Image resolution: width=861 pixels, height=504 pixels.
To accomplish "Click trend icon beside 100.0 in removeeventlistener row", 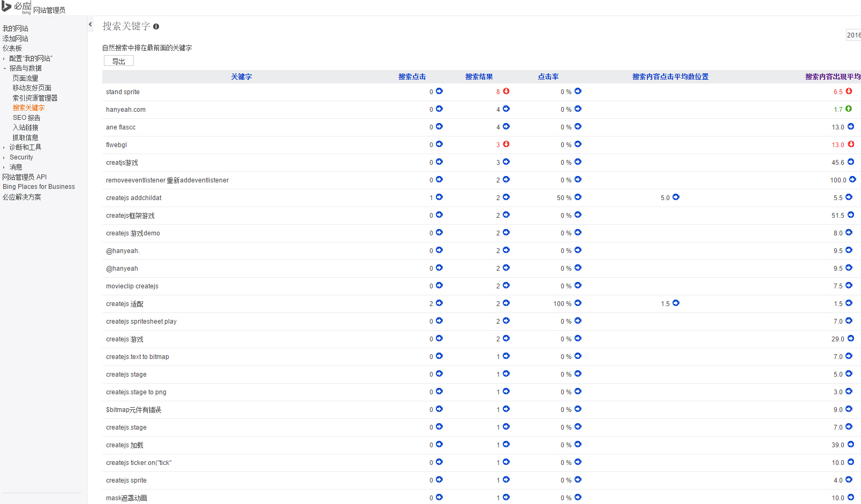I will tap(852, 180).
